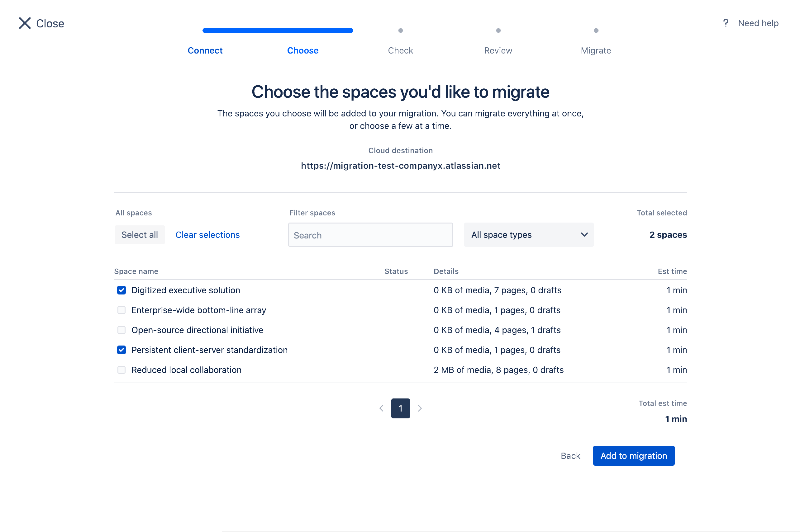Check Reduced local collaboration space

click(121, 370)
